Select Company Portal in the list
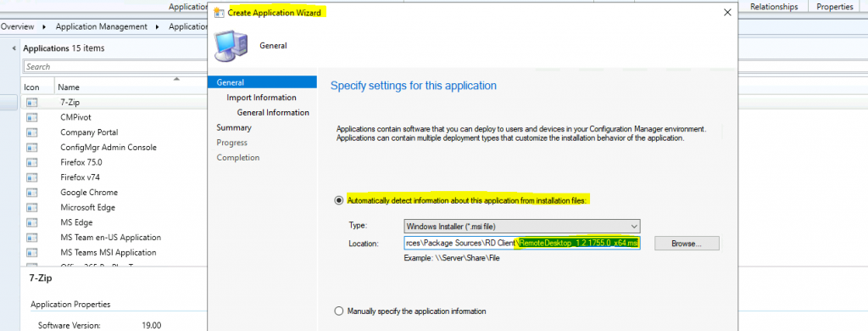Image resolution: width=868 pixels, height=331 pixels. click(89, 132)
